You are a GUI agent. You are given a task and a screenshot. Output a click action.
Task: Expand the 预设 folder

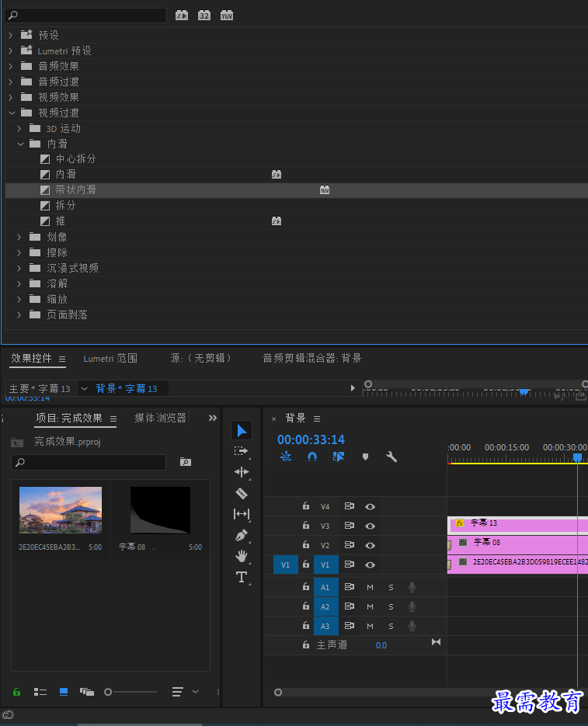click(11, 35)
